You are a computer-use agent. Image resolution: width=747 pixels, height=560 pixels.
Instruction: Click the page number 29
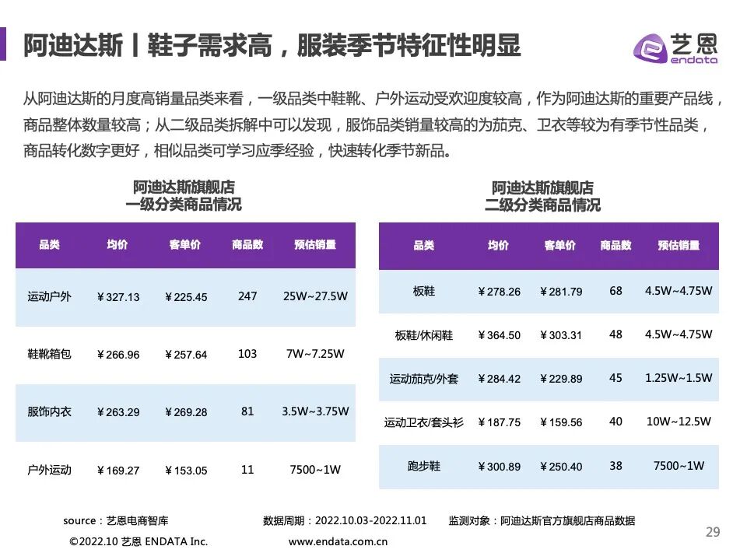[713, 532]
